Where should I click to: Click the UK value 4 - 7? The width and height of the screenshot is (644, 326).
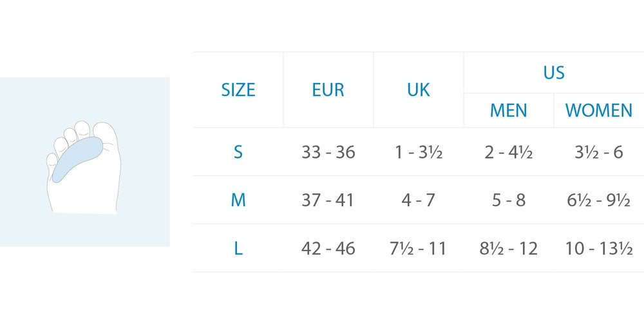coord(418,200)
